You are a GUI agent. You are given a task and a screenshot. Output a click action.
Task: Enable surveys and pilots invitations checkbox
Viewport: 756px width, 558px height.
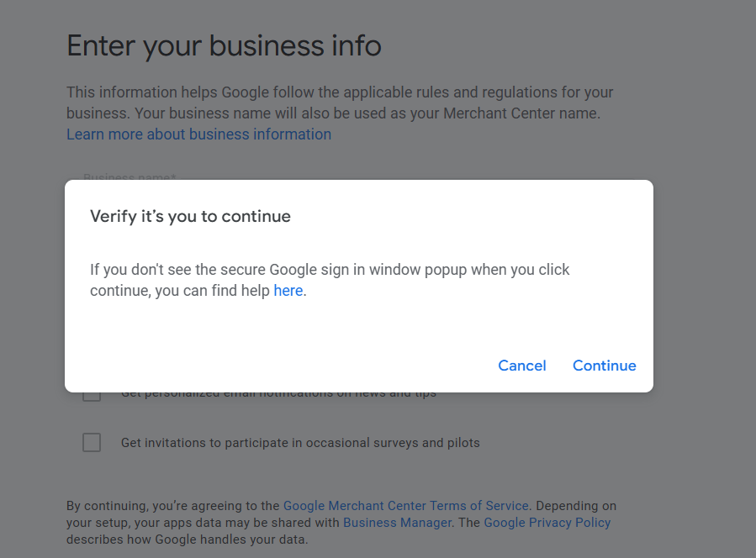coord(92,442)
